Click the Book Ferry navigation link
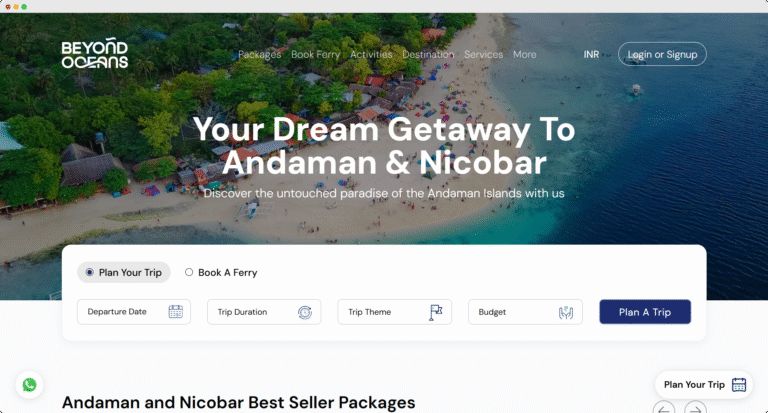The height and width of the screenshot is (413, 768). pos(315,54)
